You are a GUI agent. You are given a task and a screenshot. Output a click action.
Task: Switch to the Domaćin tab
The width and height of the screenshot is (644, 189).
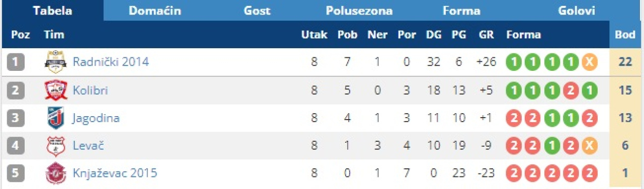point(155,11)
